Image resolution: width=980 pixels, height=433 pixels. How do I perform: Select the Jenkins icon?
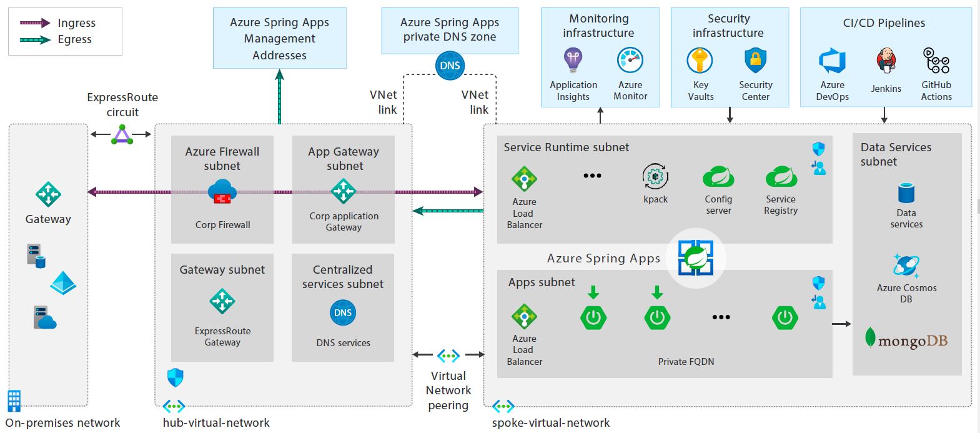pyautogui.click(x=886, y=61)
